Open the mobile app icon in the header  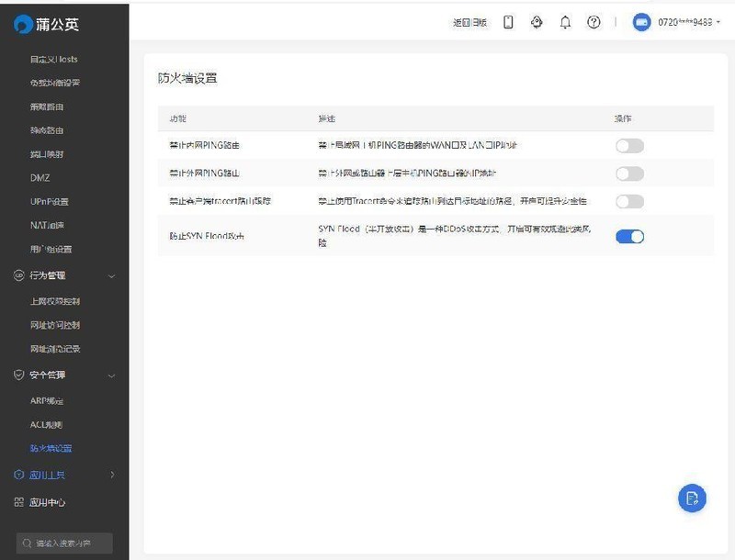[x=507, y=22]
